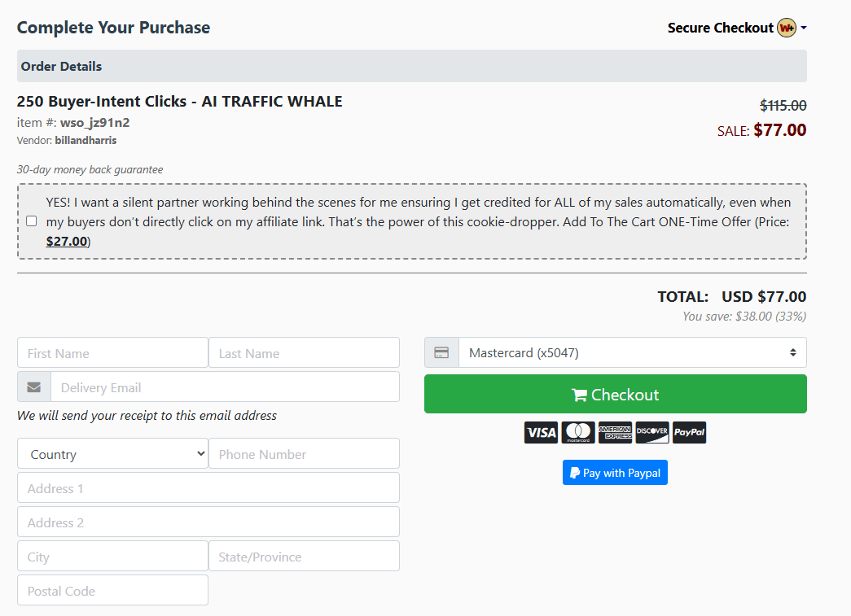The image size is (851, 616).
Task: Open the Country dropdown
Action: point(112,453)
